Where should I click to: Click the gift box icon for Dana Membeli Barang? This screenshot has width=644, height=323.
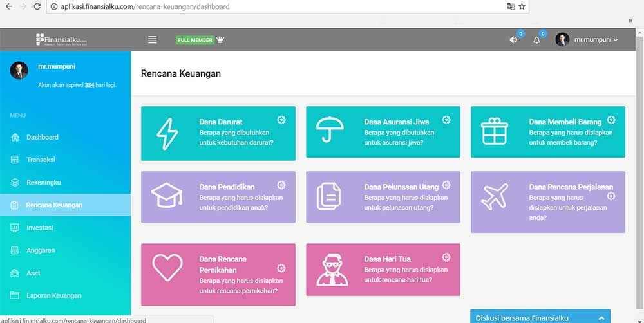pyautogui.click(x=495, y=133)
